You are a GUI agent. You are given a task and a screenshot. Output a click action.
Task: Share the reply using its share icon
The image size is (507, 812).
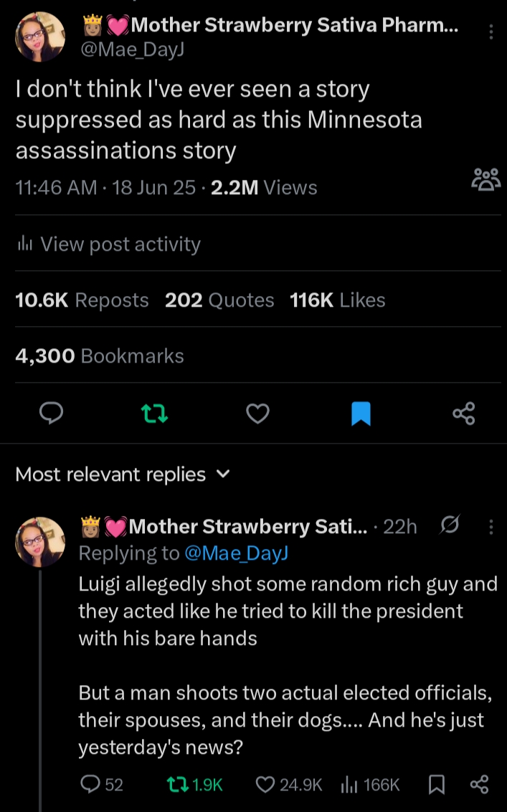coord(479,785)
